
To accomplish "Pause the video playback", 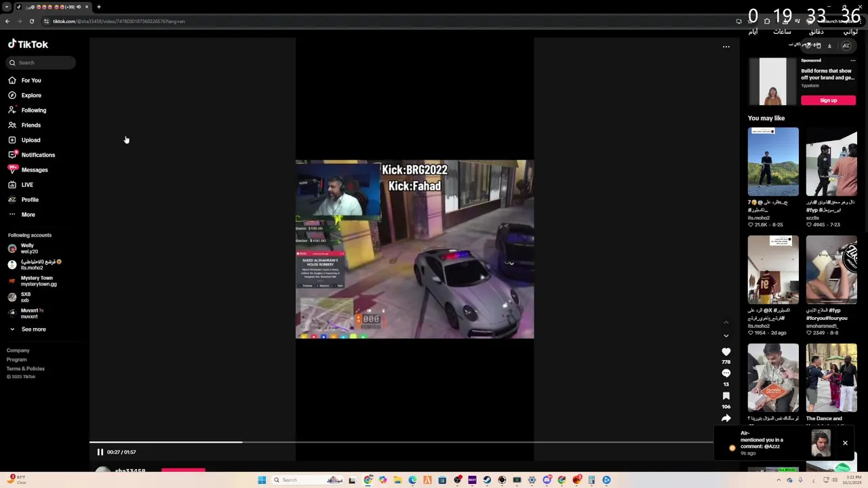I will [x=100, y=452].
